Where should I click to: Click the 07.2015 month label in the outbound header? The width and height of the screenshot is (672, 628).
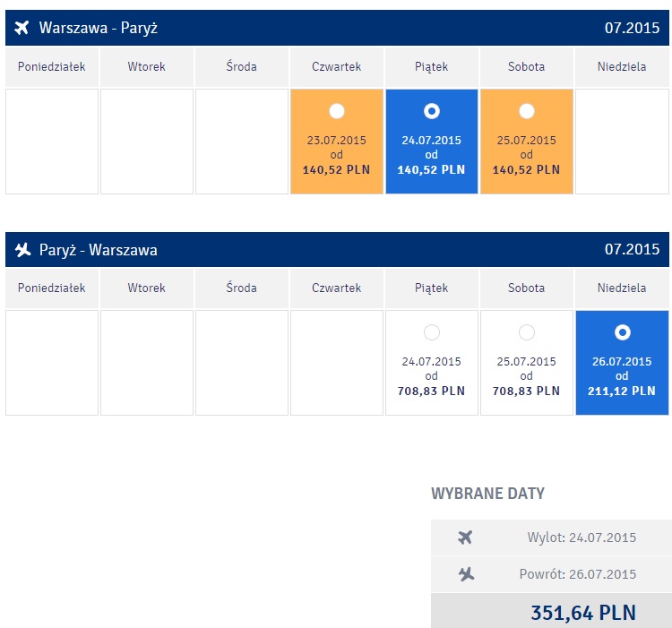pos(632,28)
